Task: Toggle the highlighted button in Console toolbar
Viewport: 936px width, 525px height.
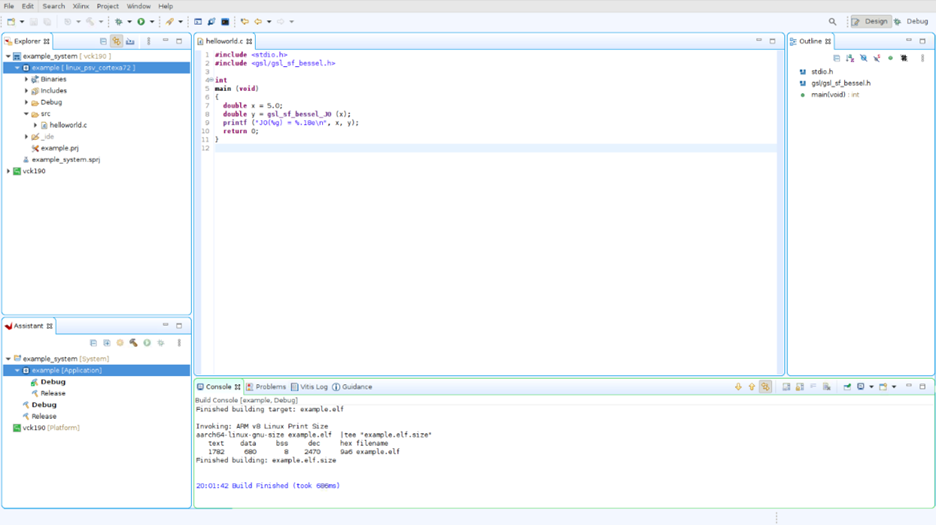Action: (x=765, y=387)
